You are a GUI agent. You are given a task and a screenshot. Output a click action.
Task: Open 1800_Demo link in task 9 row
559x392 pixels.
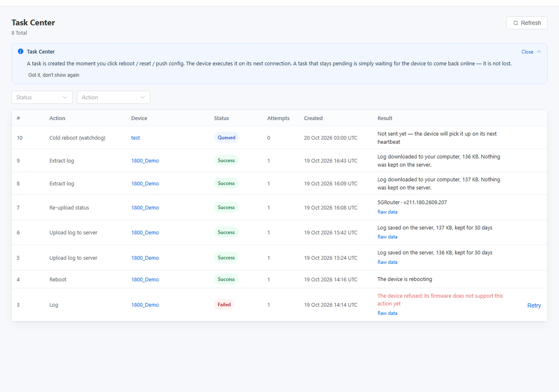point(145,161)
